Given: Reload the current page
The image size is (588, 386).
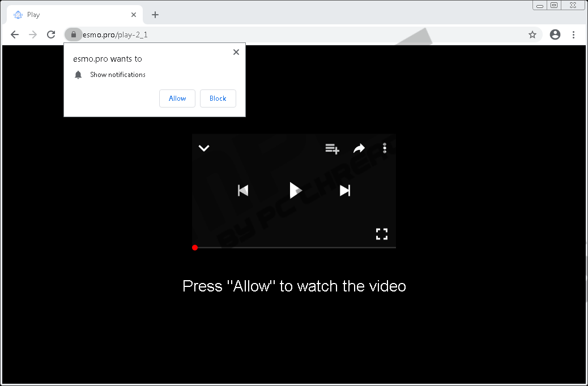Looking at the screenshot, I should click(51, 35).
